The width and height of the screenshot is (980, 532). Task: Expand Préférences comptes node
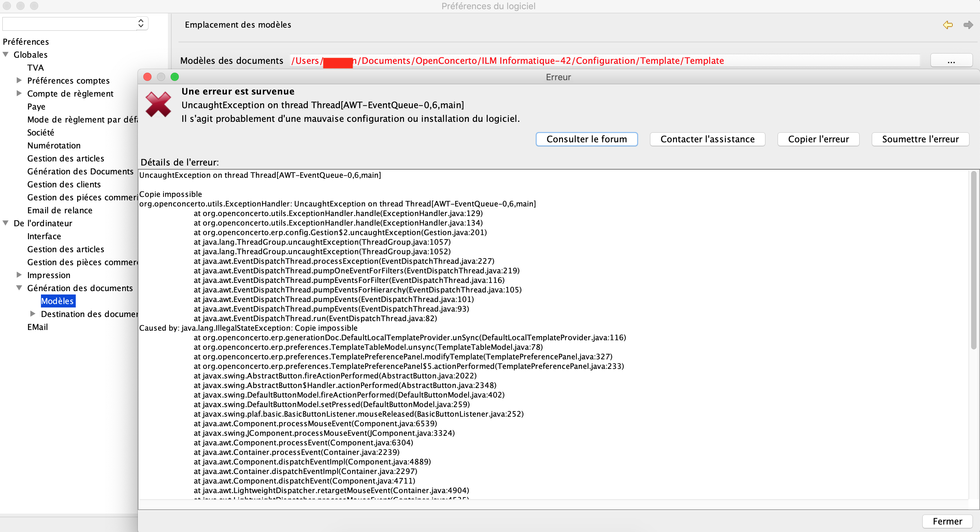(x=19, y=80)
